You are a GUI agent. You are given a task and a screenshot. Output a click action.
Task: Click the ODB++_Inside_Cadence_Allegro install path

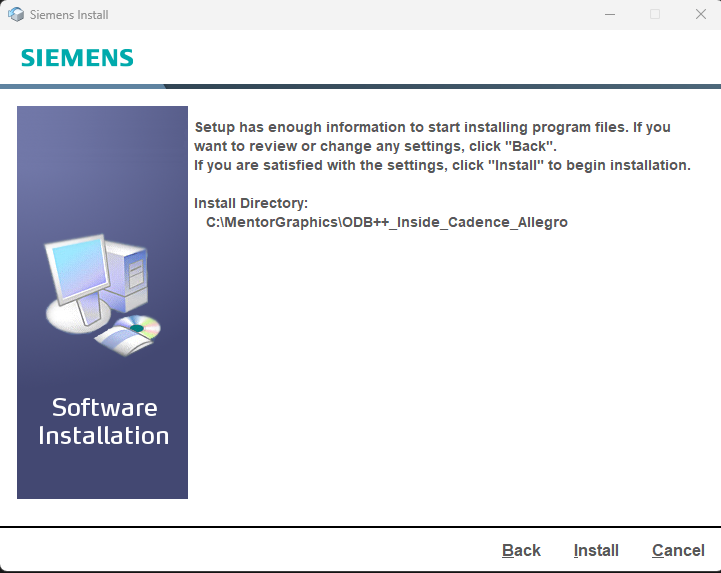click(x=387, y=222)
